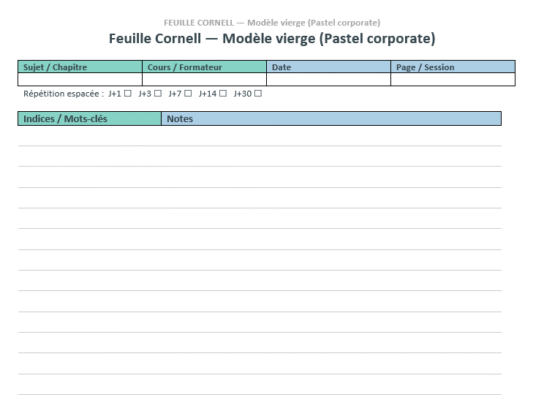The width and height of the screenshot is (544, 400).
Task: Click the empty cell under Sujet / Chapitre
Action: point(80,79)
